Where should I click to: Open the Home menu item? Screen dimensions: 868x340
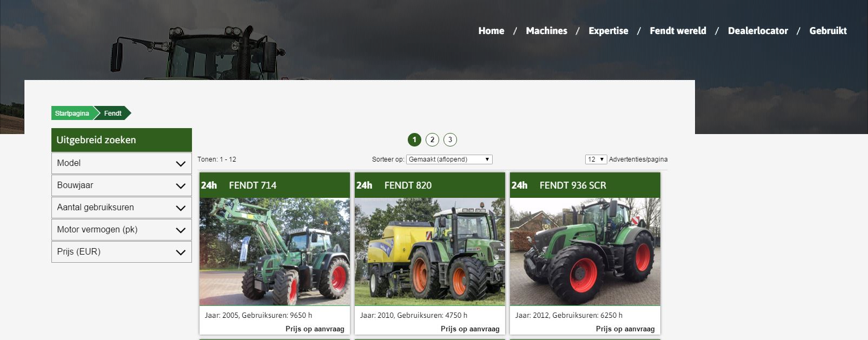pyautogui.click(x=491, y=31)
